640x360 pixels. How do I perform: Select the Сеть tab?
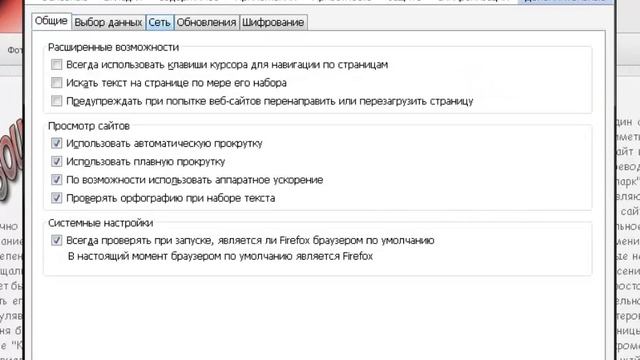pyautogui.click(x=159, y=22)
